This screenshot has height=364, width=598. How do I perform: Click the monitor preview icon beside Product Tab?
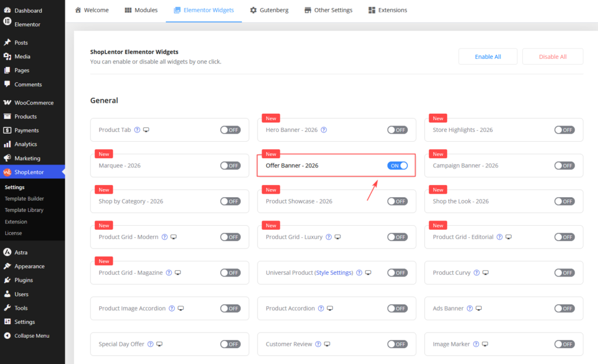pos(146,130)
